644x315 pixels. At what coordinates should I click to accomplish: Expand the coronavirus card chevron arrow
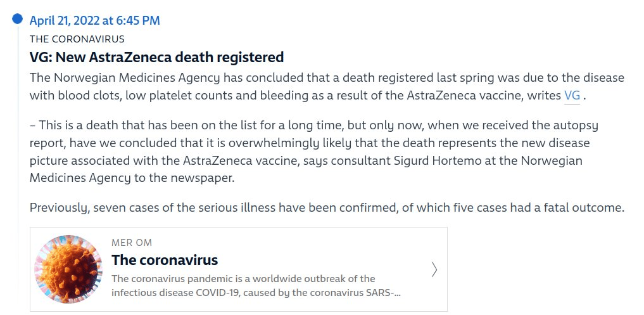point(434,269)
